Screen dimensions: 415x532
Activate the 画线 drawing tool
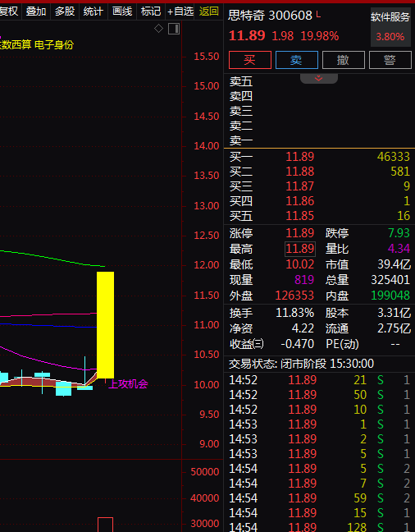click(122, 11)
